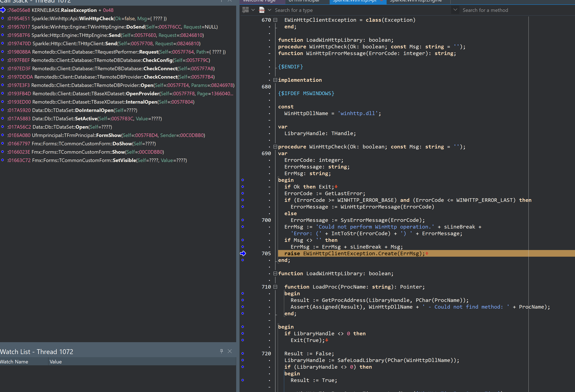The height and width of the screenshot is (392, 575).
Task: Switch to the UfrmPrincipal tab
Action: point(304,1)
